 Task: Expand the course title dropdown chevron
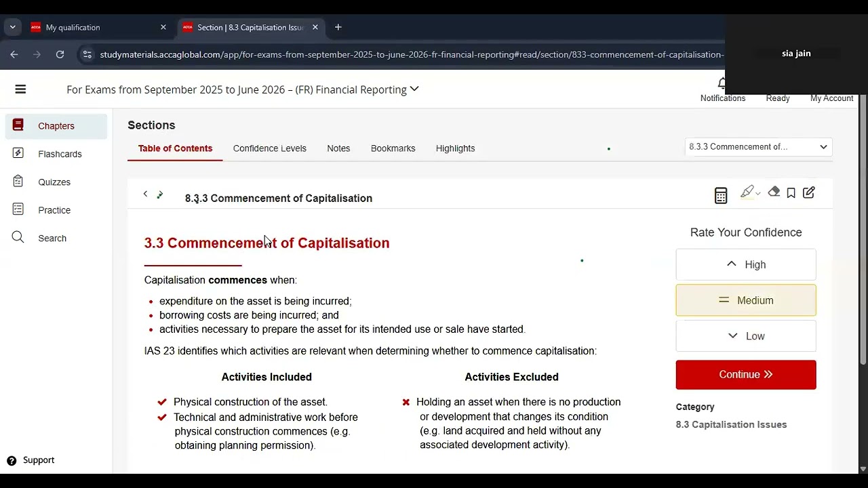[x=414, y=89]
